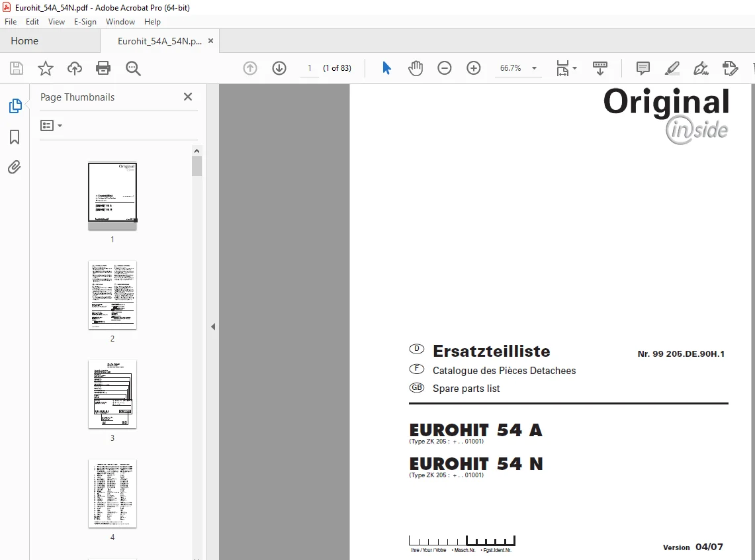The image size is (755, 560).
Task: Open the Fill & Sign pen icon
Action: pyautogui.click(x=701, y=68)
